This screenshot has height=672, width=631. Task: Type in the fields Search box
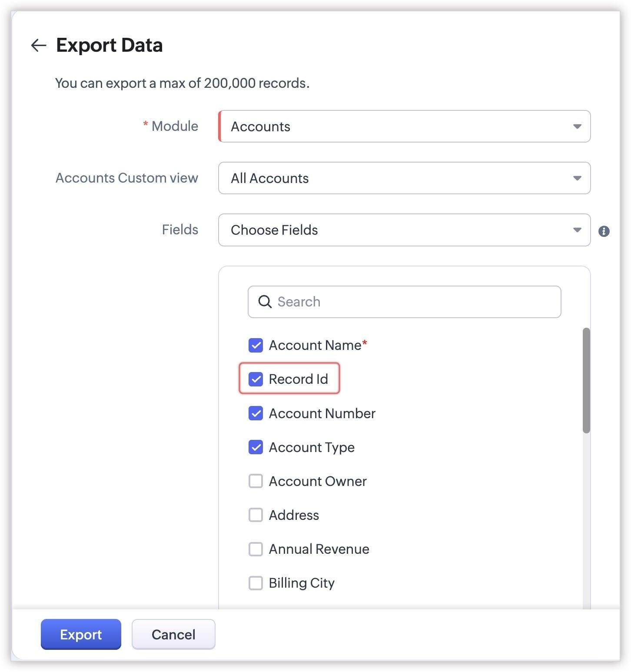coord(413,302)
